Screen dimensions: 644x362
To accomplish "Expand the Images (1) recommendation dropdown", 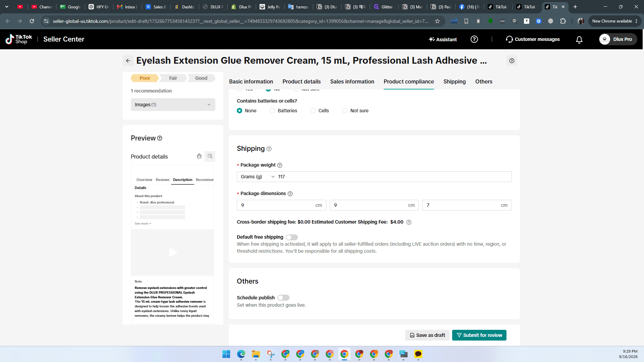I will 173,105.
